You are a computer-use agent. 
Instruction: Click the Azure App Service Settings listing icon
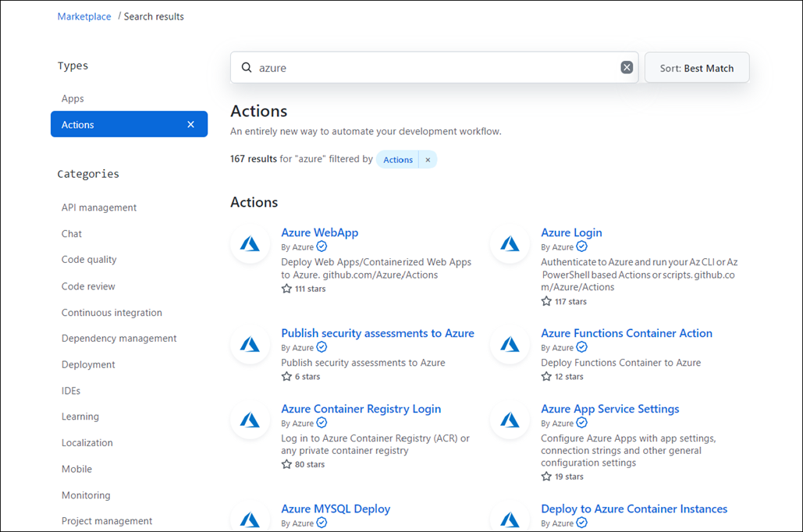point(510,420)
